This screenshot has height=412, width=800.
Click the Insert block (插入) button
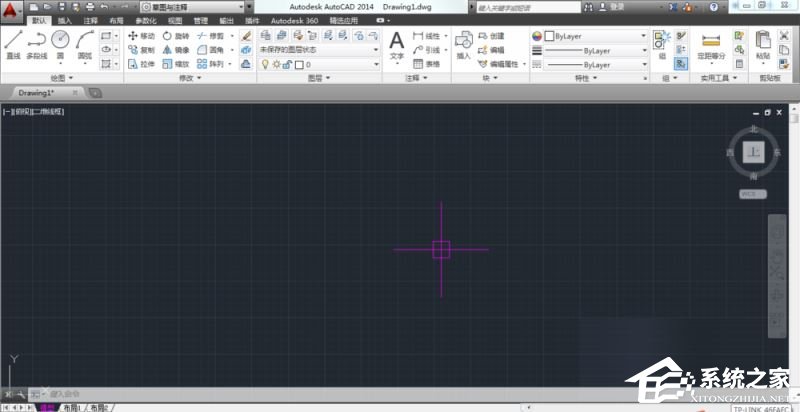(464, 46)
